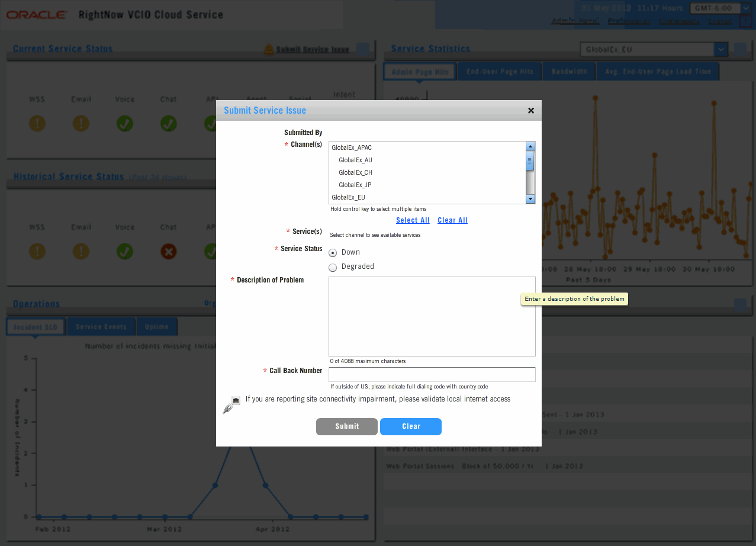The image size is (756, 546).
Task: Click the red Chat outage icon in Historical Service Status
Action: pos(169,251)
